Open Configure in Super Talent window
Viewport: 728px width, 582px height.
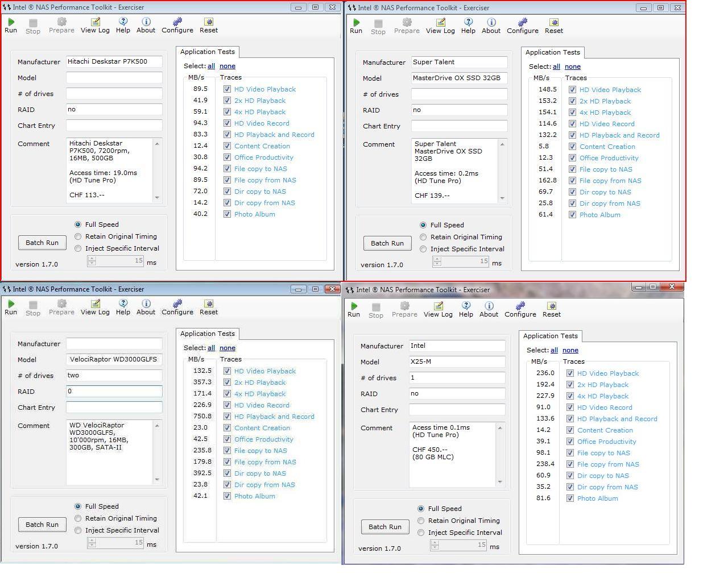[523, 26]
